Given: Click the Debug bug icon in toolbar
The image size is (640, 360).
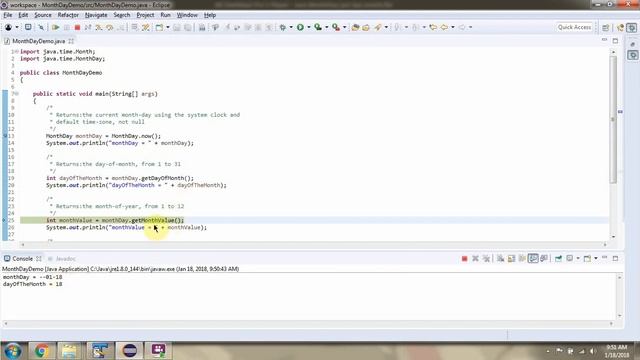Looking at the screenshot, I should point(282,27).
